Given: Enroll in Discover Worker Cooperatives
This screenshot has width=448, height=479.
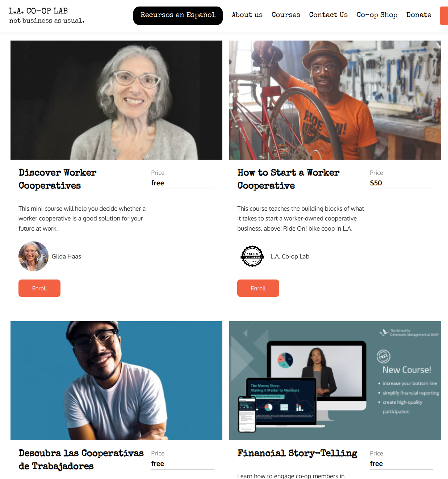Looking at the screenshot, I should 39,288.
